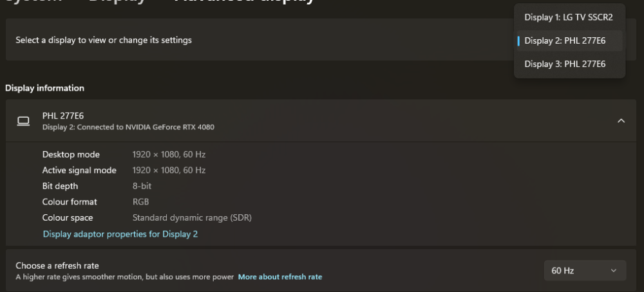Click the 8-bit Bit depth value
Screen dimensions: 644x292
pyautogui.click(x=142, y=186)
